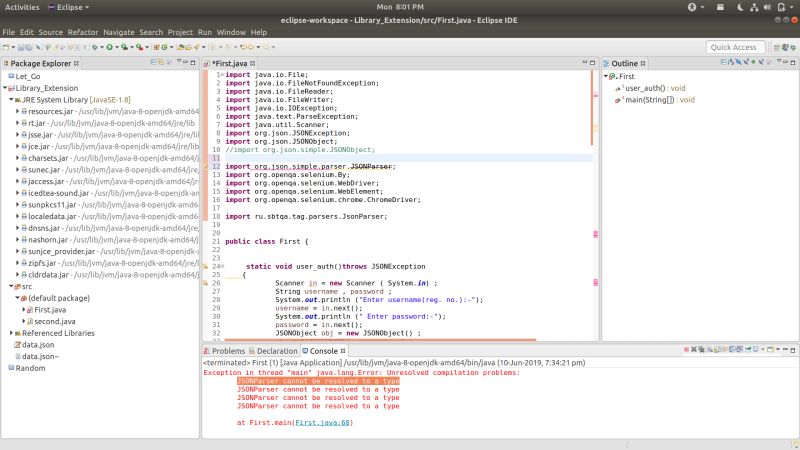Click the Activities button in top bar

(22, 7)
